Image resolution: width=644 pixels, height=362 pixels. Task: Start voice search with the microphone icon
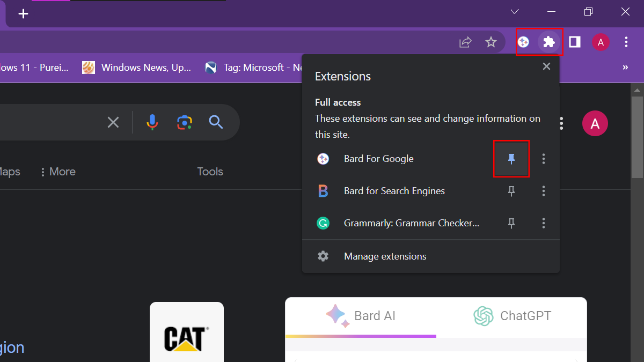click(152, 122)
